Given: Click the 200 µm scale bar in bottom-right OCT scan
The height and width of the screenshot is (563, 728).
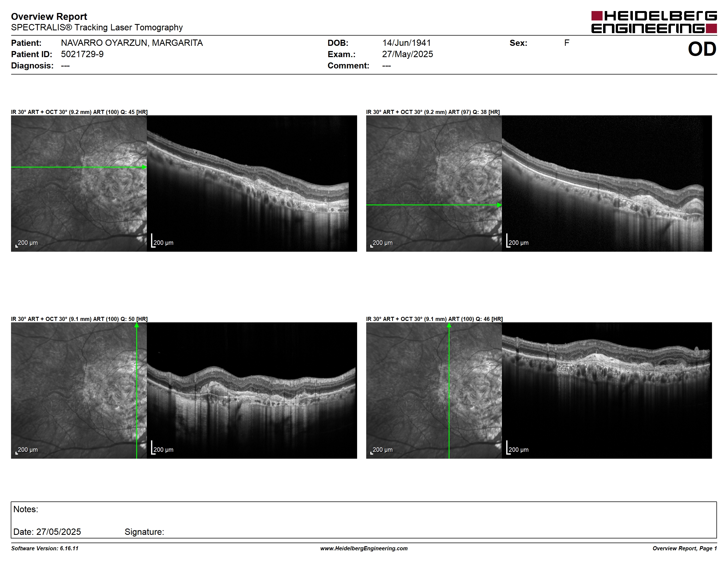Looking at the screenshot, I should [x=517, y=448].
